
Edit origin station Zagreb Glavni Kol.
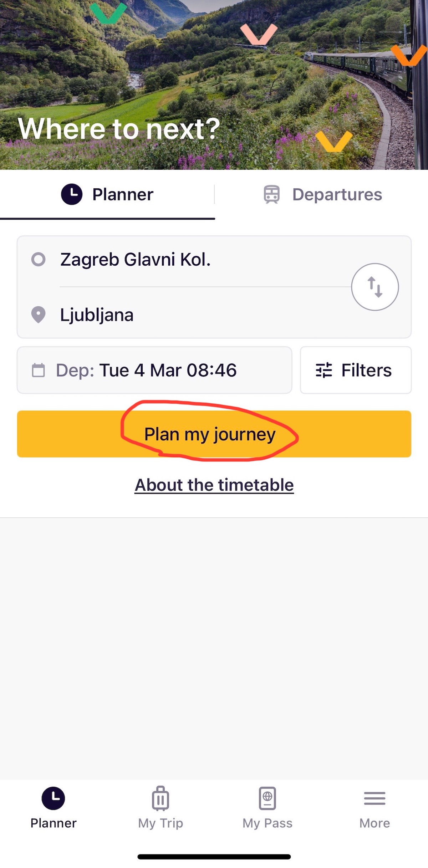pos(136,259)
